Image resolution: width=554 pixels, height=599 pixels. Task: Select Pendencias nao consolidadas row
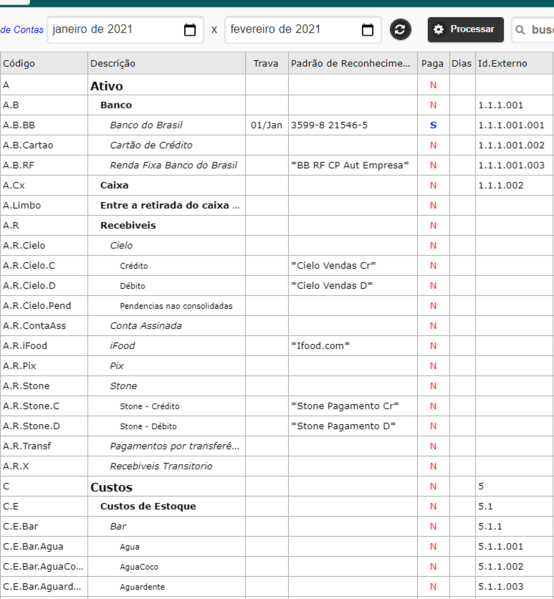[276, 306]
